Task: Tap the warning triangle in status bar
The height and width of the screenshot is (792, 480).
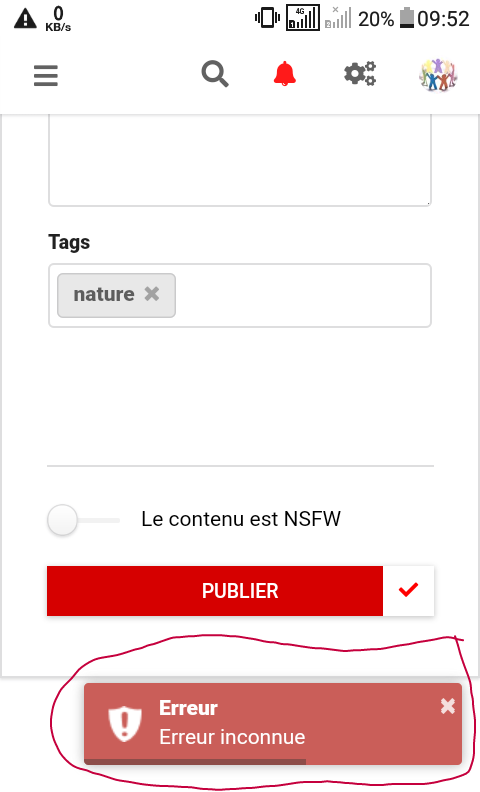Action: [25, 19]
